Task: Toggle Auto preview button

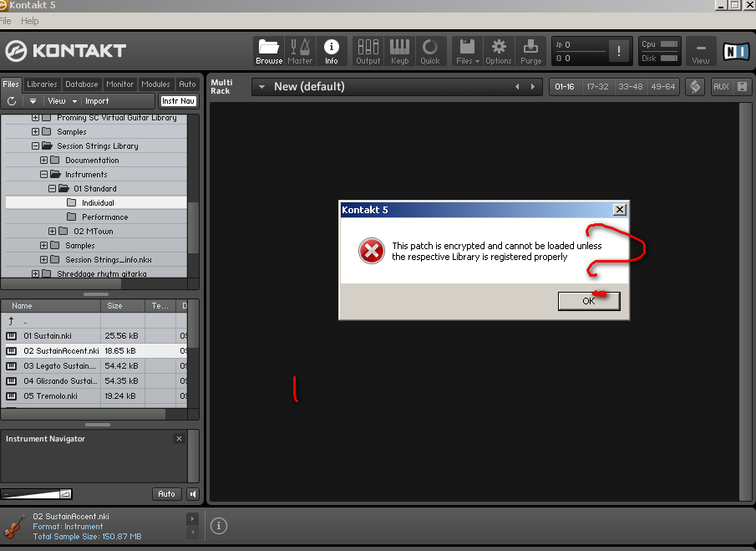Action: 166,493
